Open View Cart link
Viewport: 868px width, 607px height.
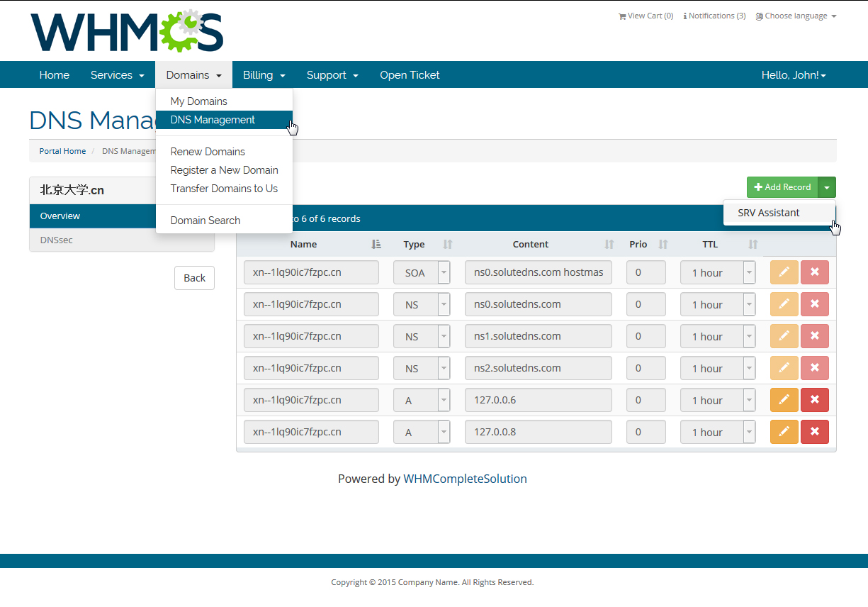point(646,16)
